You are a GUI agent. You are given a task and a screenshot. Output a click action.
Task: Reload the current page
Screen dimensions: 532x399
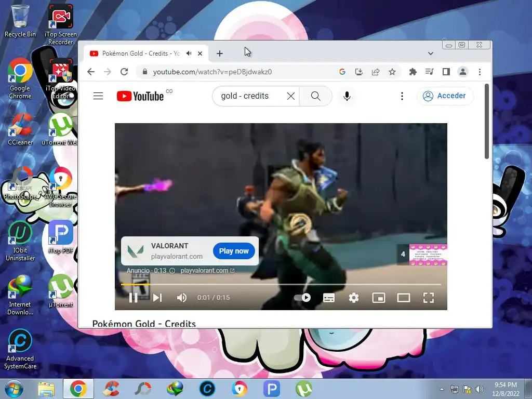click(x=124, y=72)
